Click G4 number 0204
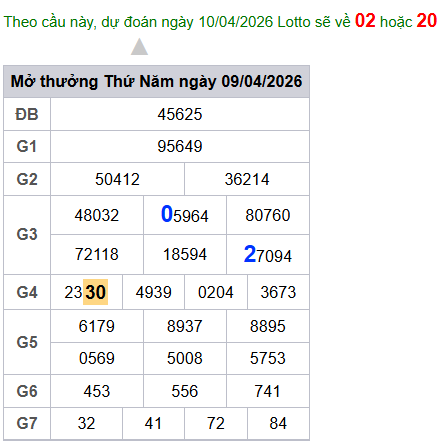The height and width of the screenshot is (446, 440). click(x=216, y=293)
